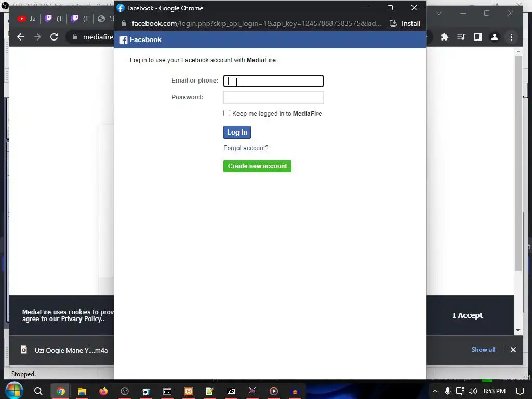The image size is (532, 399).
Task: Open Uzi Oogie Mane download item
Action: pyautogui.click(x=64, y=350)
